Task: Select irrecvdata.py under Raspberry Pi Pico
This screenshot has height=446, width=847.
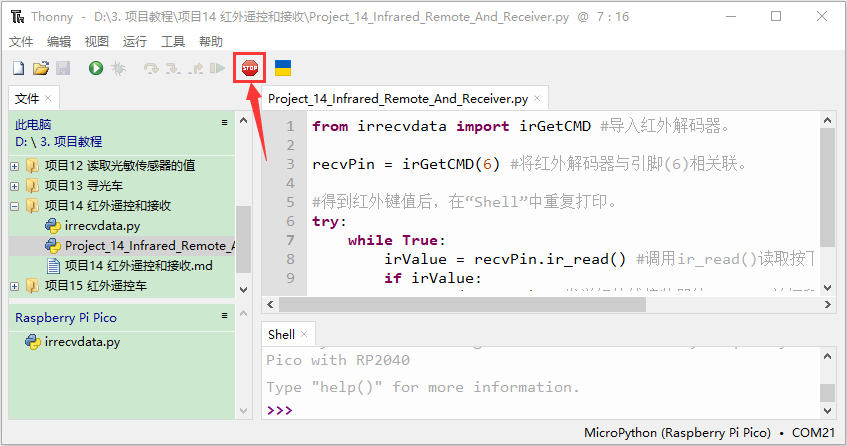Action: tap(82, 342)
